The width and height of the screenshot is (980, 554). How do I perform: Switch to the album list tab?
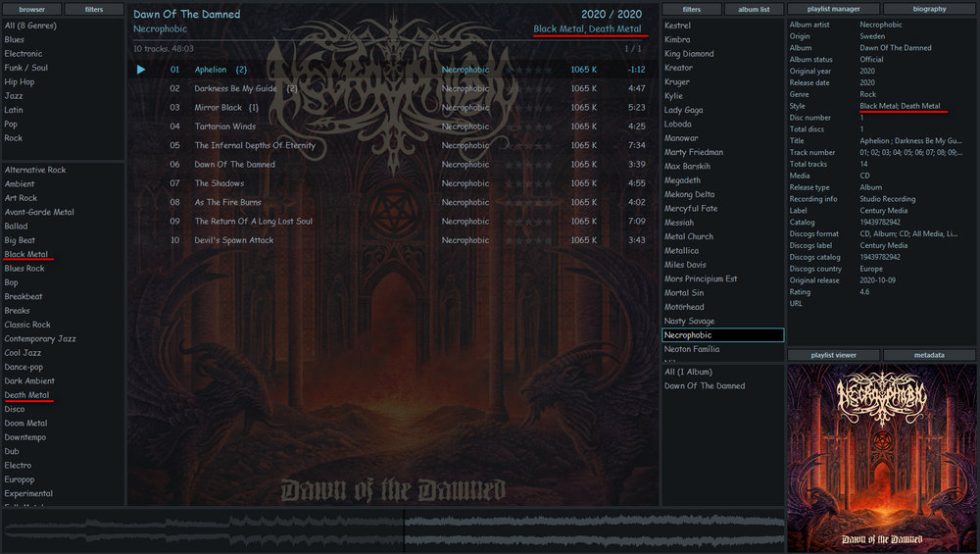click(x=754, y=10)
